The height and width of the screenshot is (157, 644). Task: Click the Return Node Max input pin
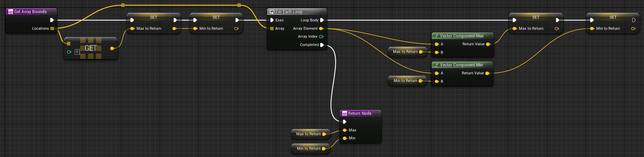coord(345,130)
